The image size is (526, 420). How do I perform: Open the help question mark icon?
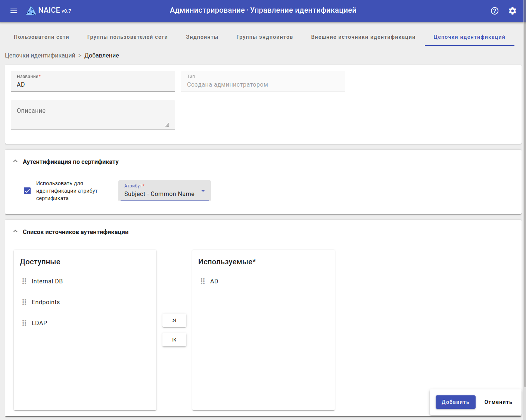pyautogui.click(x=495, y=11)
